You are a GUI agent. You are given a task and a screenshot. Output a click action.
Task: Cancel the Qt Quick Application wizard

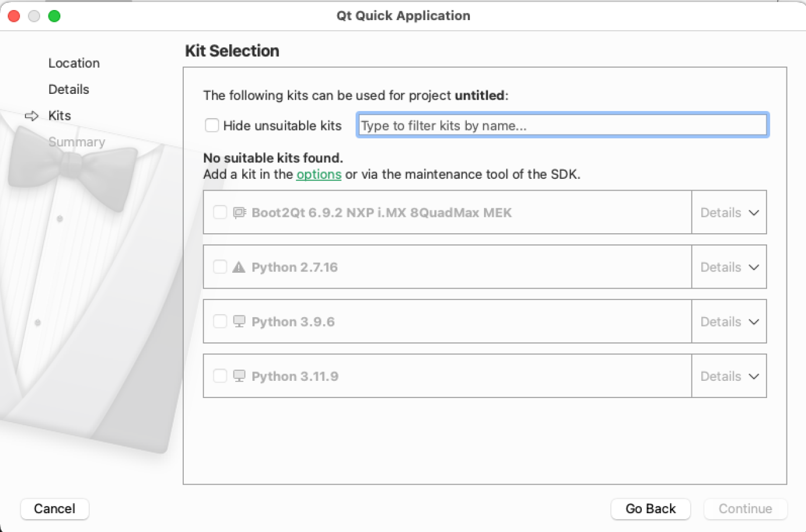(x=54, y=508)
